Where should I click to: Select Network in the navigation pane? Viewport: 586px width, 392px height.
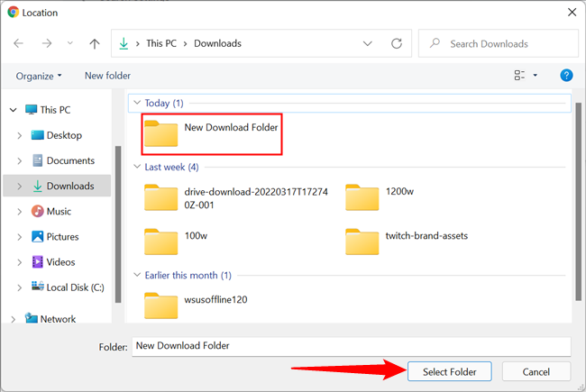click(x=50, y=319)
